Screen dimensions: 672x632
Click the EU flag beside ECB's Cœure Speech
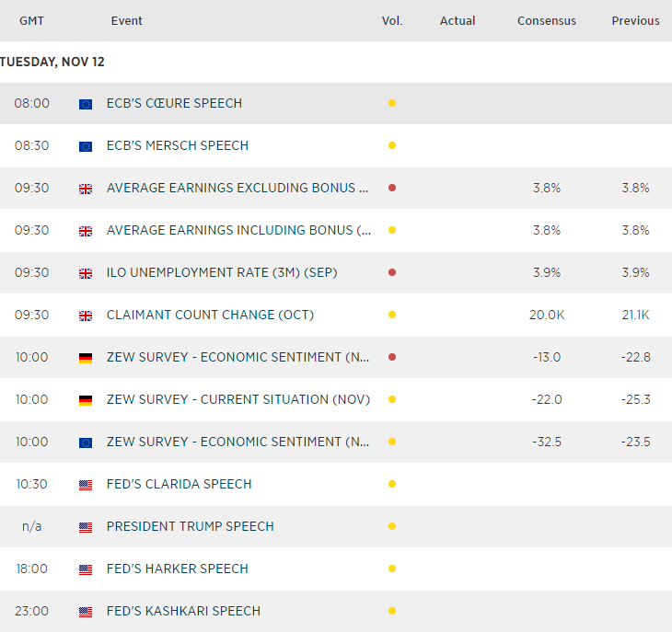click(x=86, y=104)
